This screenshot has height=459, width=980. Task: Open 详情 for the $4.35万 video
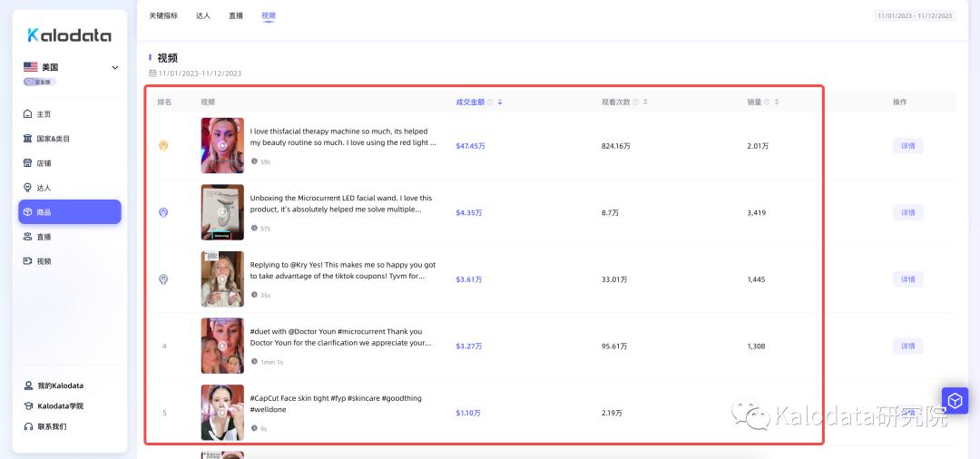[907, 212]
